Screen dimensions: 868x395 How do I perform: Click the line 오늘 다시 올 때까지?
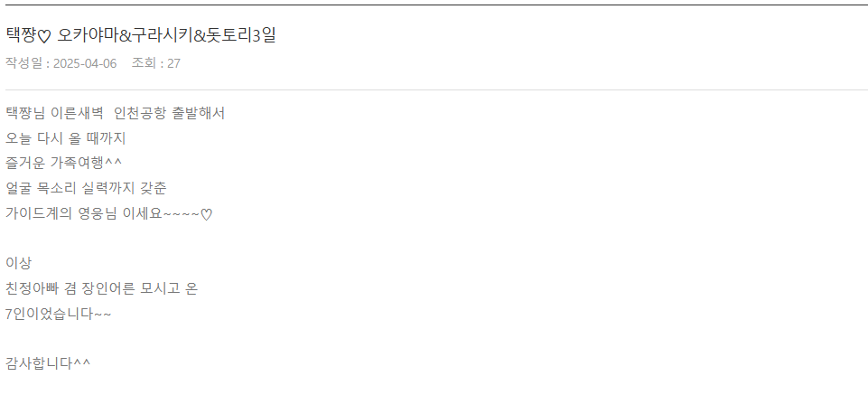tap(66, 138)
